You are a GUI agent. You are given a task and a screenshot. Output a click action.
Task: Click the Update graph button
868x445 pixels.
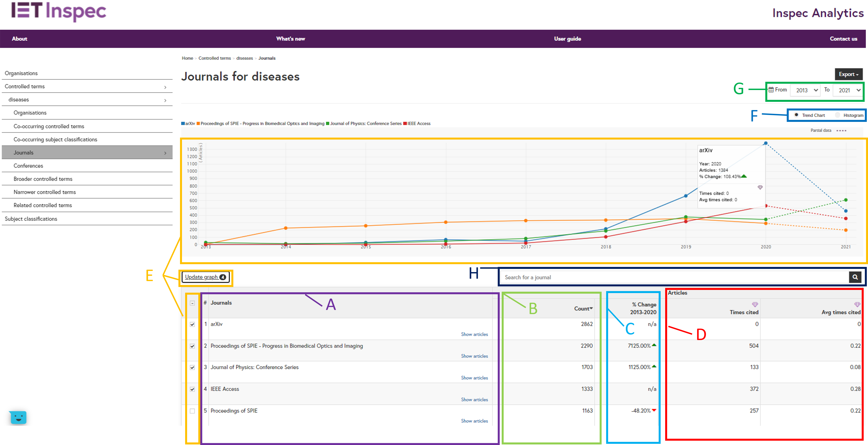205,277
